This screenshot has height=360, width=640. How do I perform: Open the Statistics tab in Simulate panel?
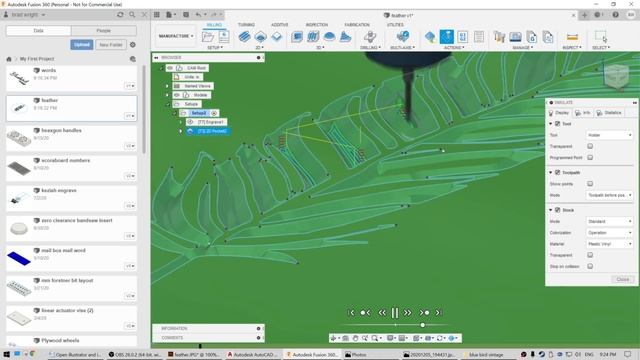tap(609, 113)
